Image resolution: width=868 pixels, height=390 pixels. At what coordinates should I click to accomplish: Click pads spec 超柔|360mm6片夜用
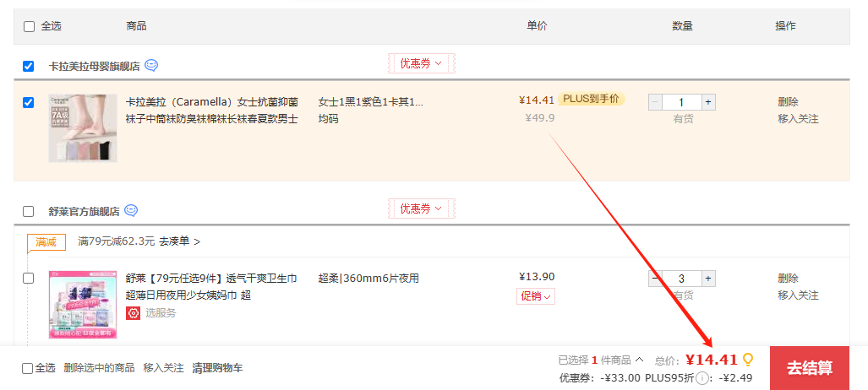click(x=368, y=279)
